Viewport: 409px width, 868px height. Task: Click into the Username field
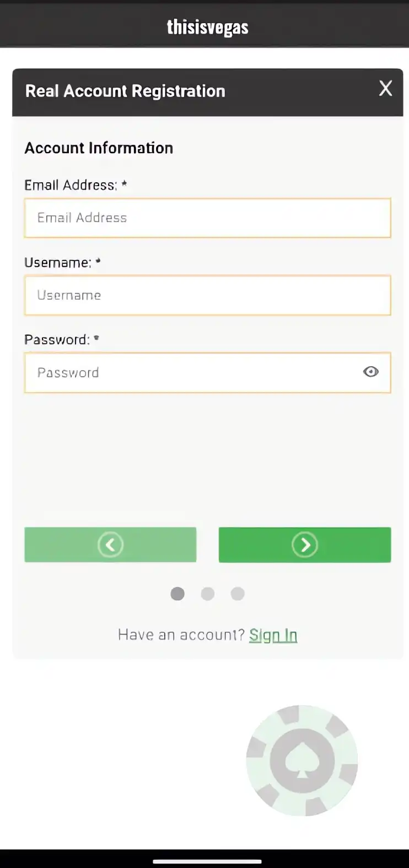207,295
